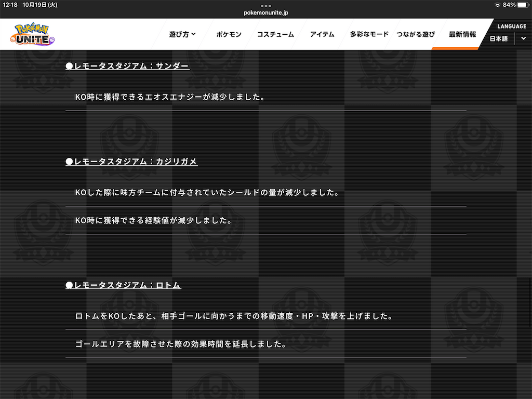Tap the 84% battery percentage text
This screenshot has width=532, height=399.
pos(509,5)
